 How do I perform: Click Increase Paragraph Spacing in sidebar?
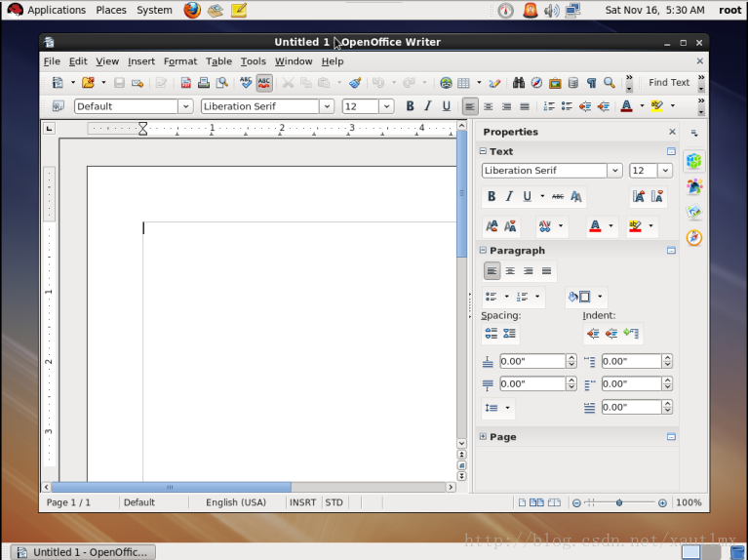[491, 334]
